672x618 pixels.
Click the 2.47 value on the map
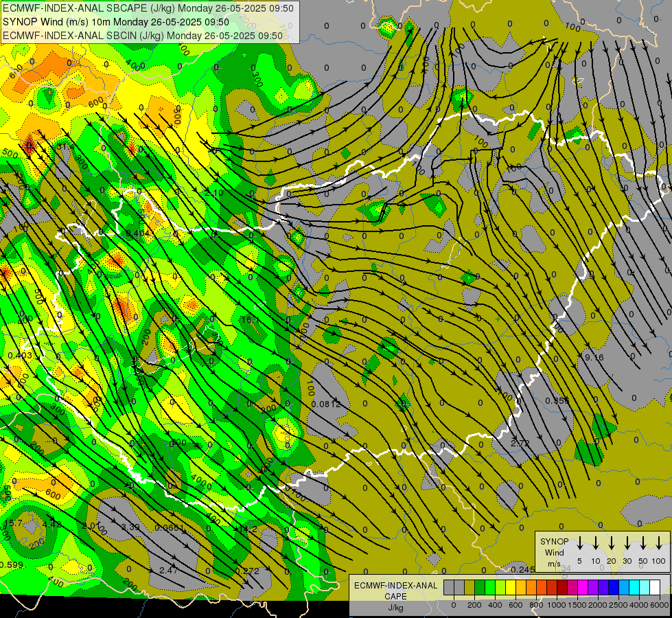coord(168,571)
